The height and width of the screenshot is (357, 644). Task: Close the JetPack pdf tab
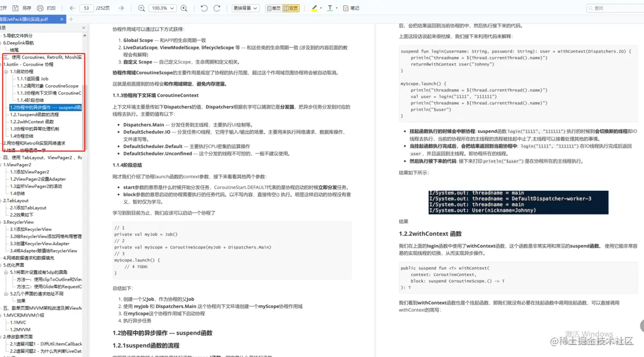coord(62,19)
